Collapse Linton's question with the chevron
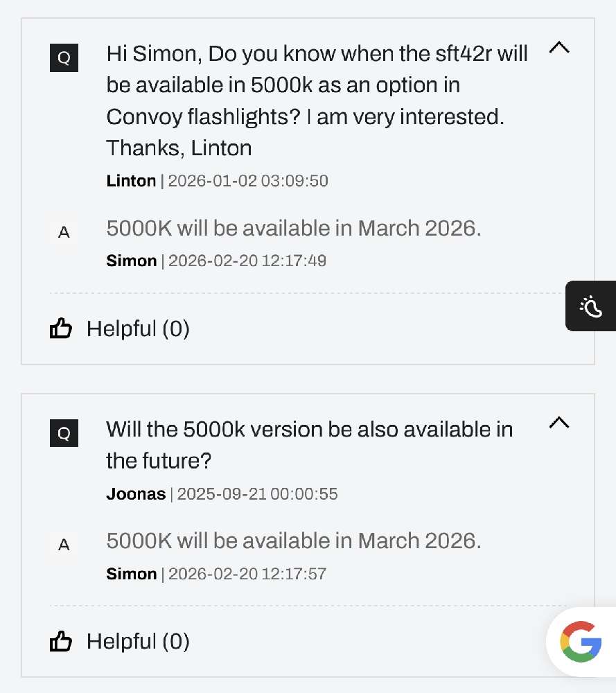The width and height of the screenshot is (616, 693). pyautogui.click(x=558, y=48)
